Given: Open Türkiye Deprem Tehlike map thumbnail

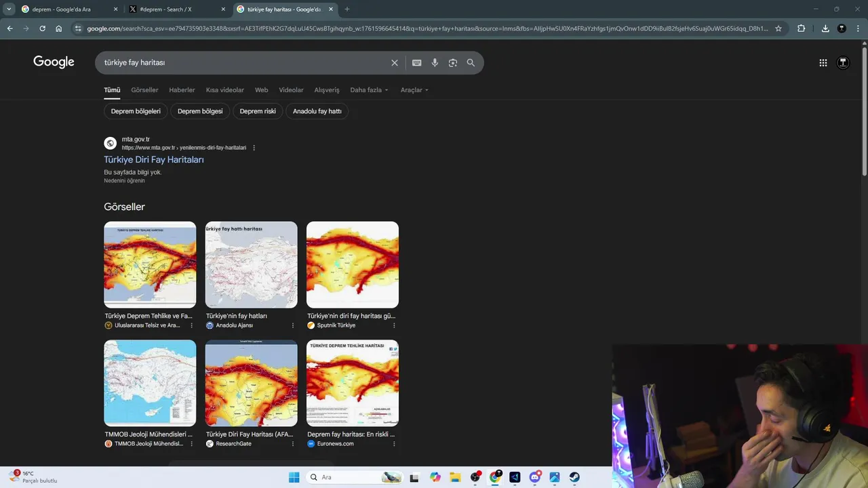Looking at the screenshot, I should tap(150, 265).
